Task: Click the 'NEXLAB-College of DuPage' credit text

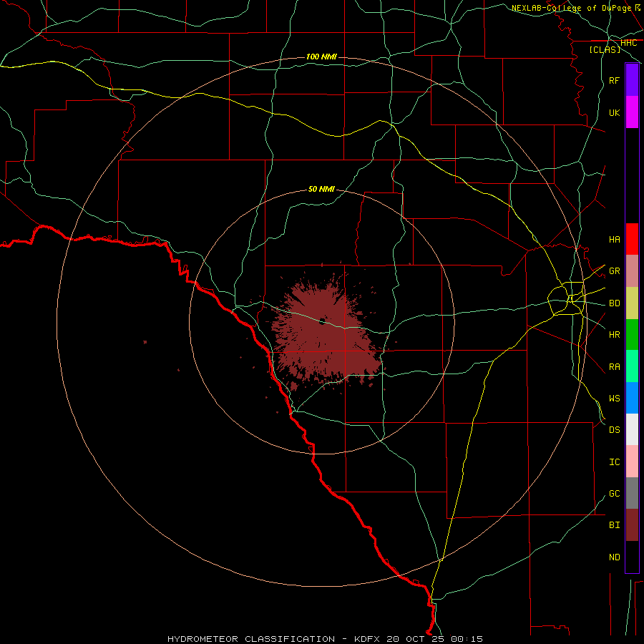Action: point(571,8)
